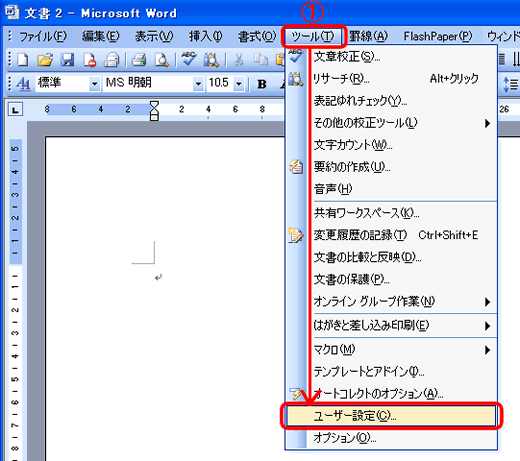The width and height of the screenshot is (520, 461).
Task: Open オートコレクトのオプション(A) item
Action: pos(391,394)
